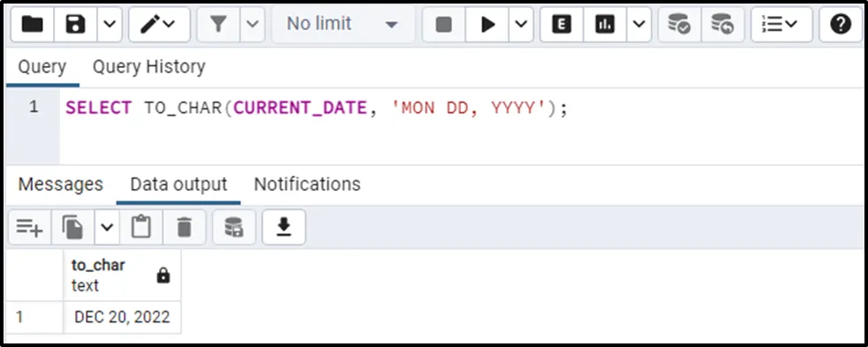Rollback the transaction database icon
Image resolution: width=868 pixels, height=347 pixels.
(722, 25)
